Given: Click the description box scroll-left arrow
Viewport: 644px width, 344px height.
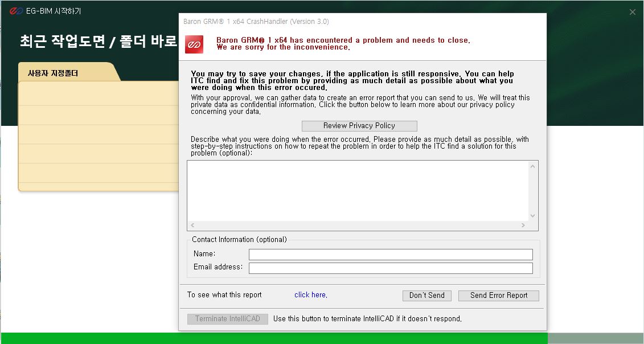Looking at the screenshot, I should (x=192, y=225).
